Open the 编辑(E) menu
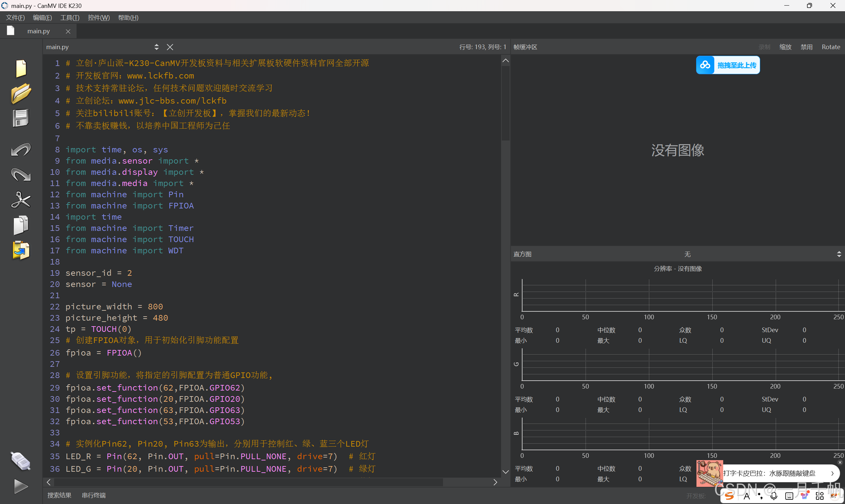The image size is (845, 504). (x=43, y=18)
